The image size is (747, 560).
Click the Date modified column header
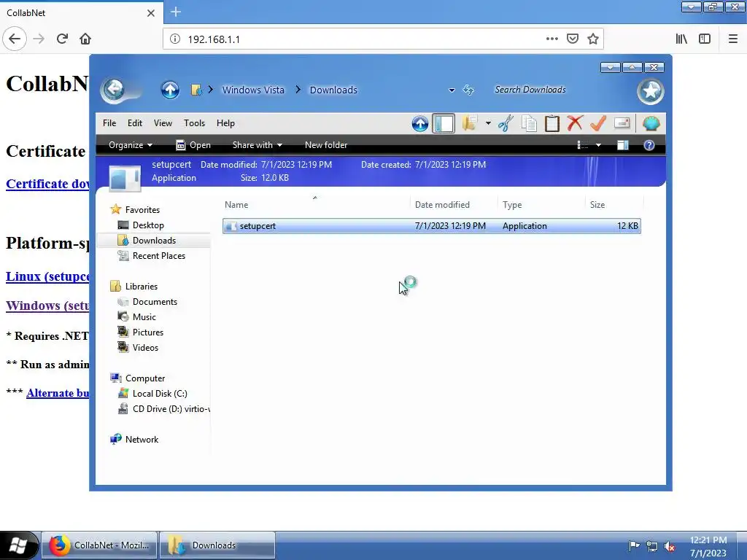click(452, 205)
